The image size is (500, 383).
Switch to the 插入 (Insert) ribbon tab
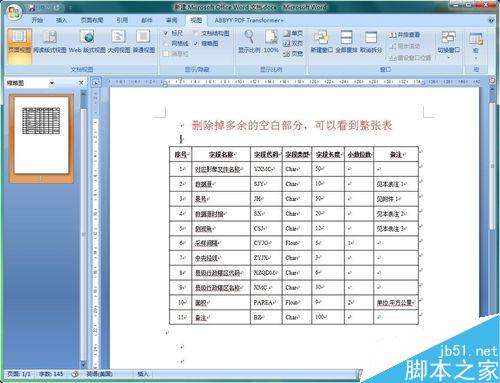pos(61,20)
